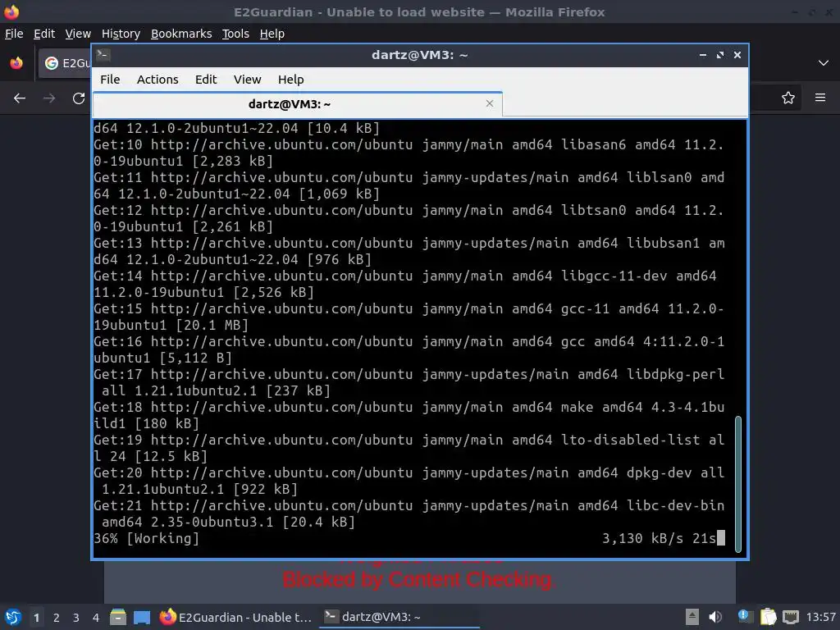840x630 pixels.
Task: Click the Get:15 gcc-11 line
Action: pyautogui.click(x=409, y=317)
